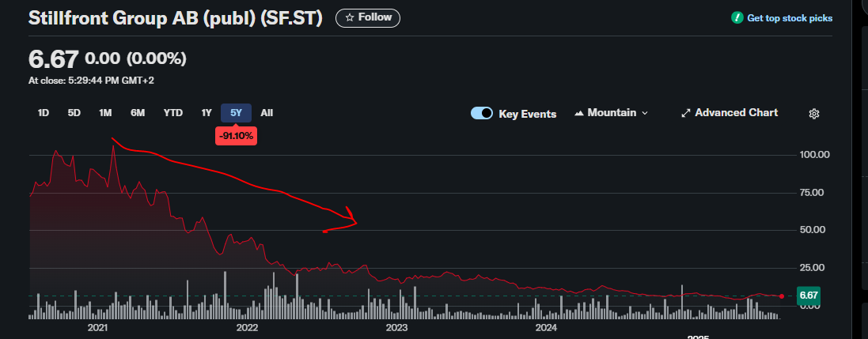Select the 5Y time range

[237, 113]
